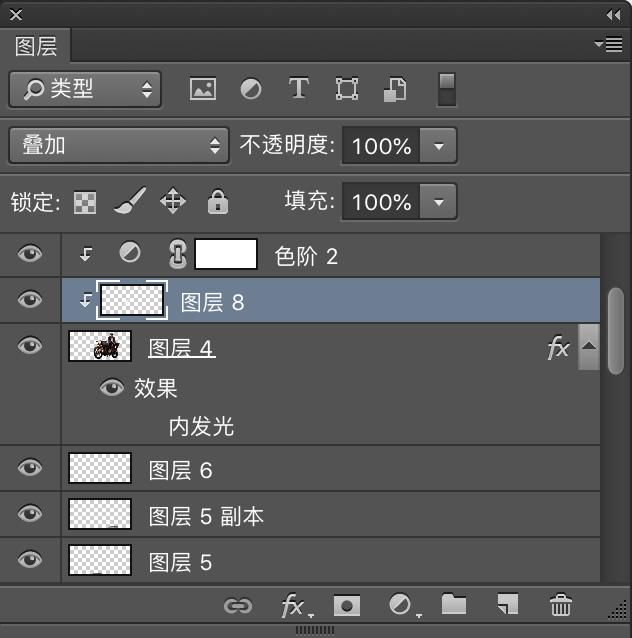Screen dimensions: 632x638
Task: Open the 叠加 blend mode dropdown
Action: click(x=119, y=146)
